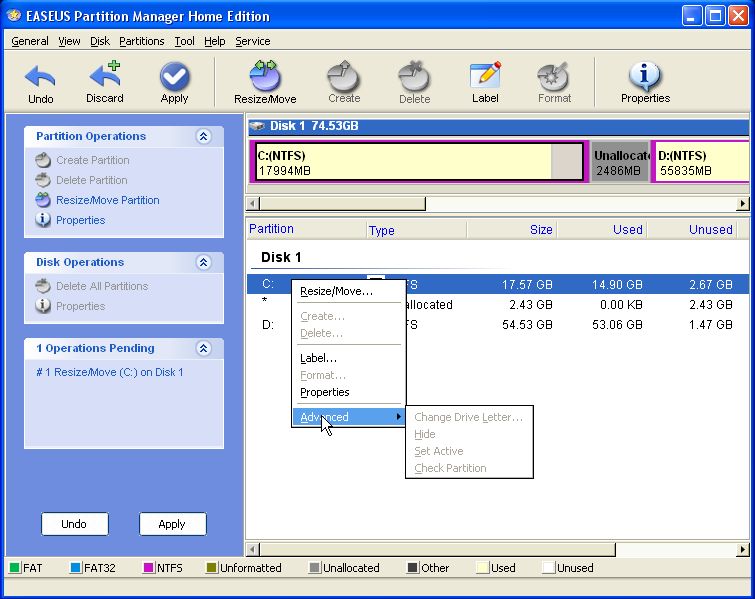Open the Service menu

[253, 41]
